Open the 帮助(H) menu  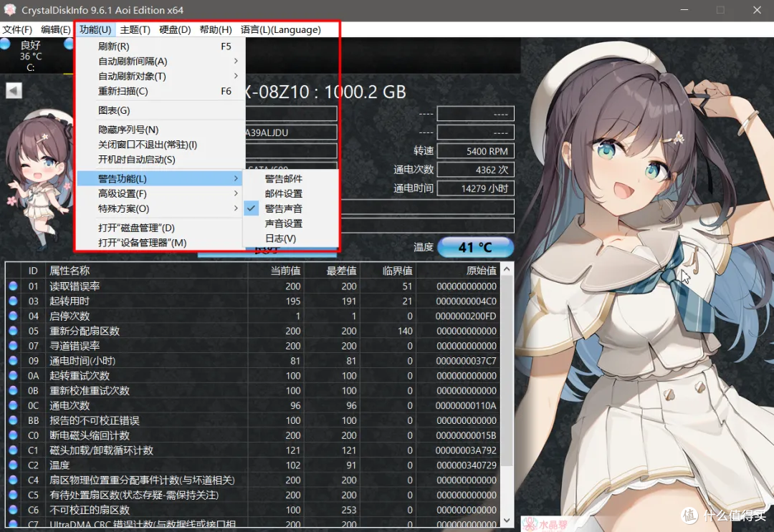[216, 29]
